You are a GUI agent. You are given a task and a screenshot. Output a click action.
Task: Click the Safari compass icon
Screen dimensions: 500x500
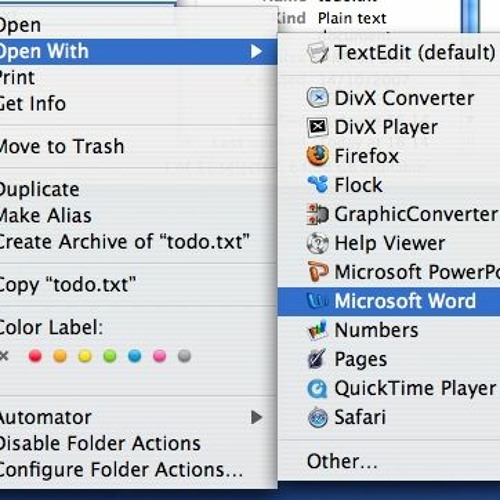(318, 417)
